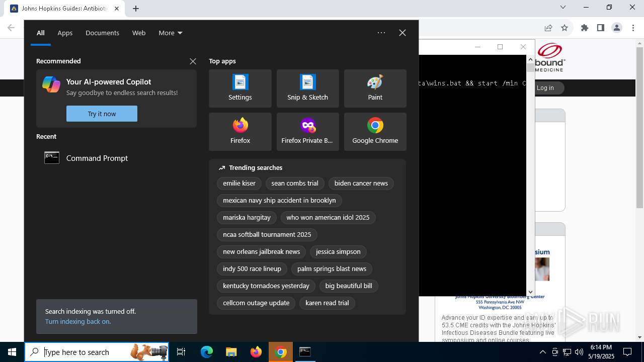Switch to Chrome taskbar icon
Screen dimensions: 644x362
coord(281,352)
